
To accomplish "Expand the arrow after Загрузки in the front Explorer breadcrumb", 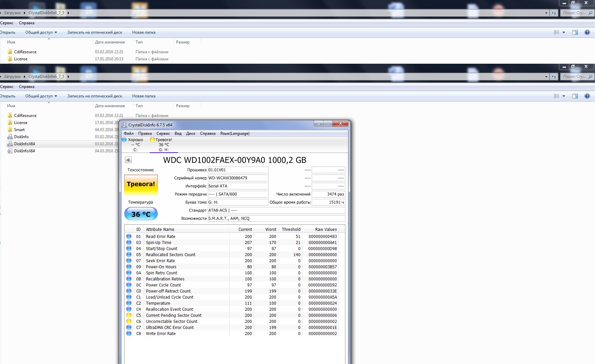I will pyautogui.click(x=24, y=77).
